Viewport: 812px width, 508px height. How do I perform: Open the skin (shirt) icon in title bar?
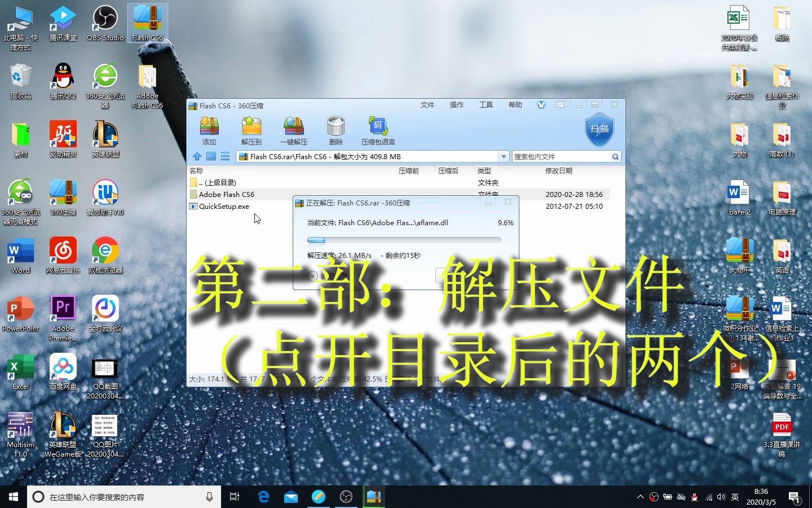click(x=541, y=105)
